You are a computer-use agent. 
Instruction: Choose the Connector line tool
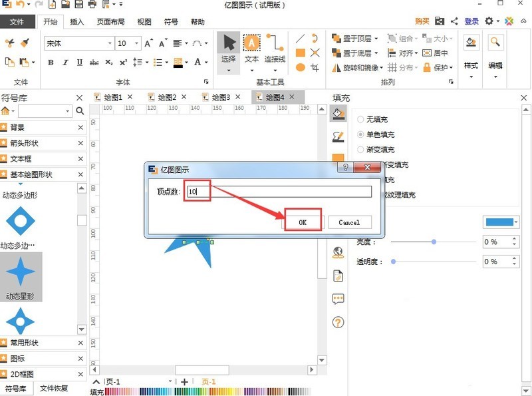(x=275, y=43)
